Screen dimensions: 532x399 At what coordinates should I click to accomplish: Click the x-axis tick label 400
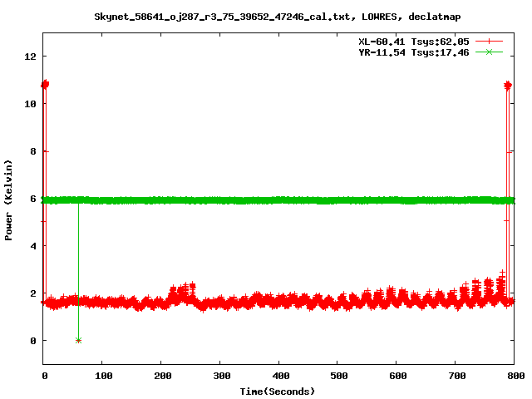point(280,376)
